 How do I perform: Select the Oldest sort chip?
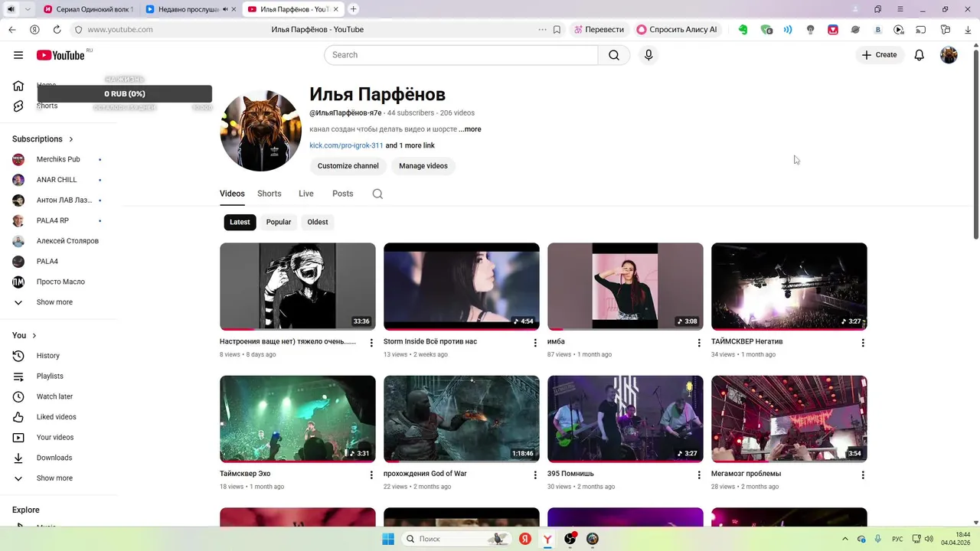(318, 222)
